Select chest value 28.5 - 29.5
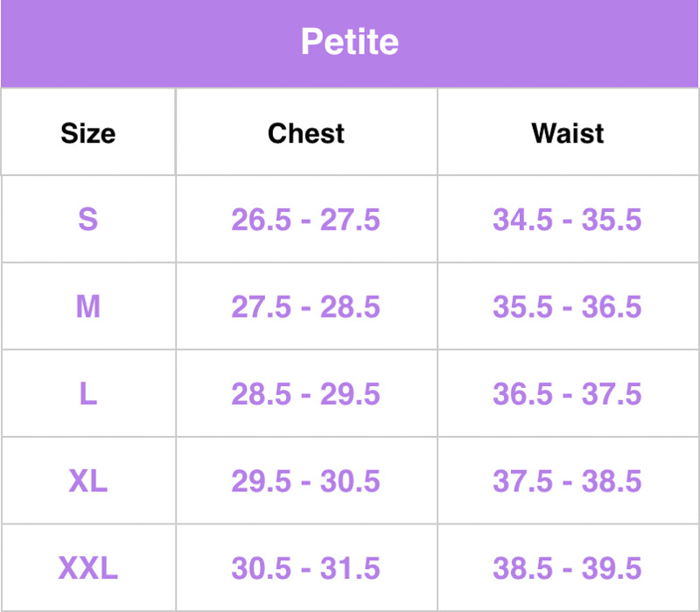The width and height of the screenshot is (700, 612). [305, 394]
